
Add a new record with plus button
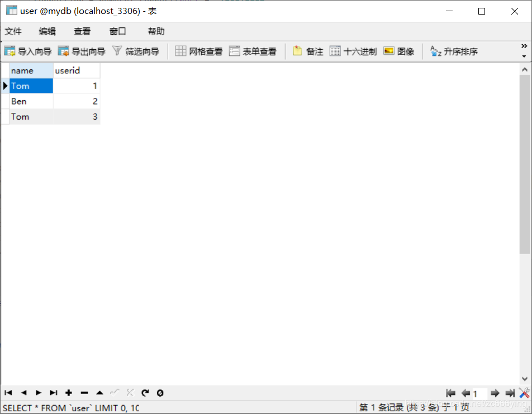click(69, 393)
